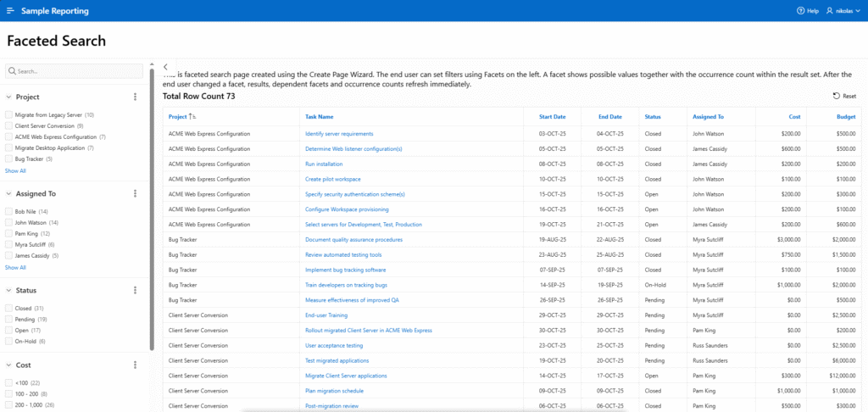Viewport: 868px width, 412px height.
Task: Click the Help question mark icon
Action: pyautogui.click(x=801, y=11)
